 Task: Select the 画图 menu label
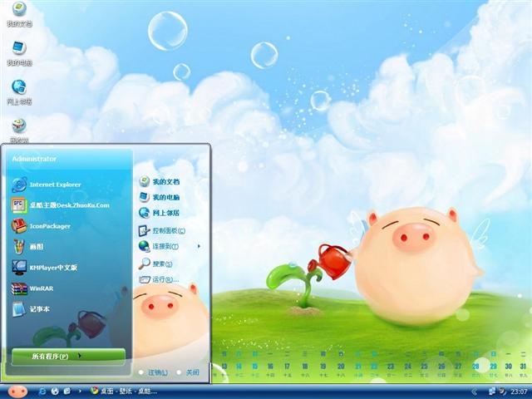37,247
